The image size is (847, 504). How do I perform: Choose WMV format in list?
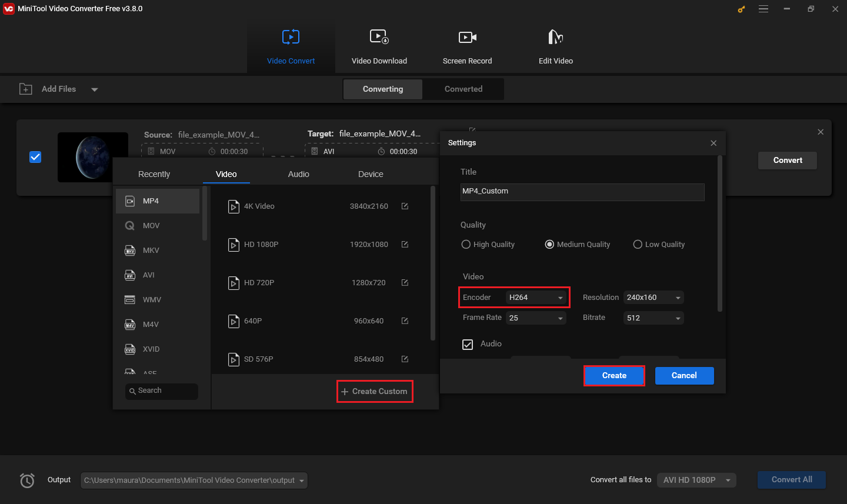point(158,300)
